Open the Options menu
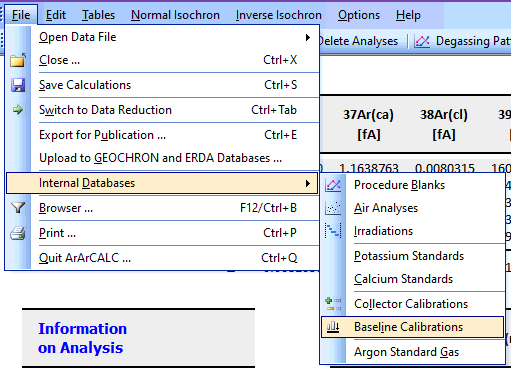 [359, 15]
